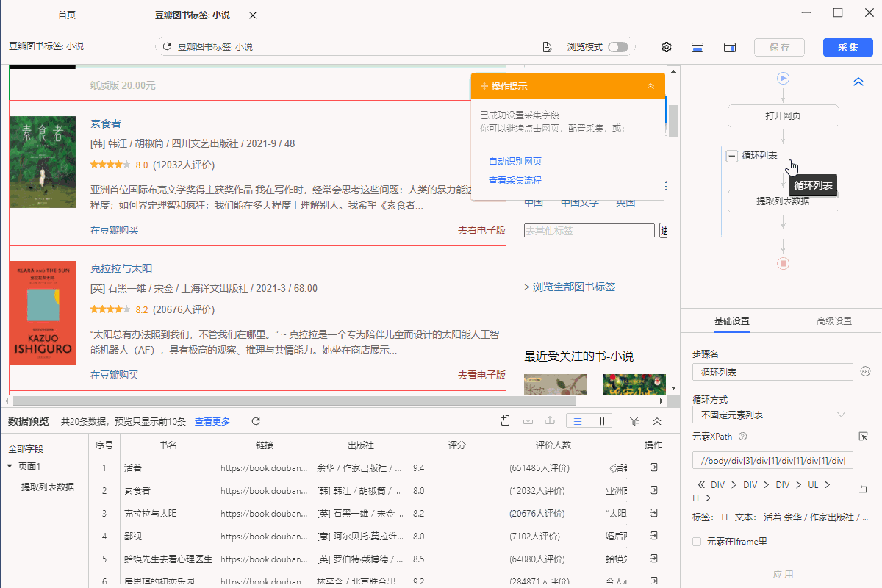Click the 素食者 book cover thumbnail

point(42,162)
